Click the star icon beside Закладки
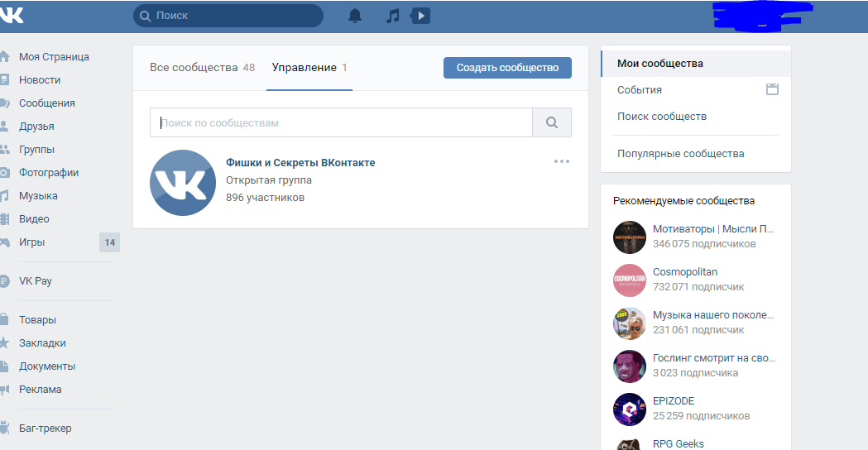The width and height of the screenshot is (868, 450). point(4,342)
